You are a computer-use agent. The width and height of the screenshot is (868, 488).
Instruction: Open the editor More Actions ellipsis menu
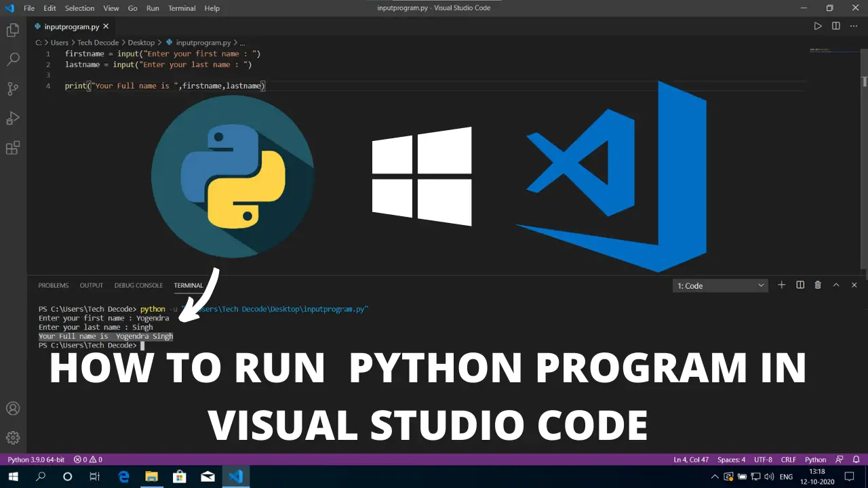pyautogui.click(x=854, y=26)
